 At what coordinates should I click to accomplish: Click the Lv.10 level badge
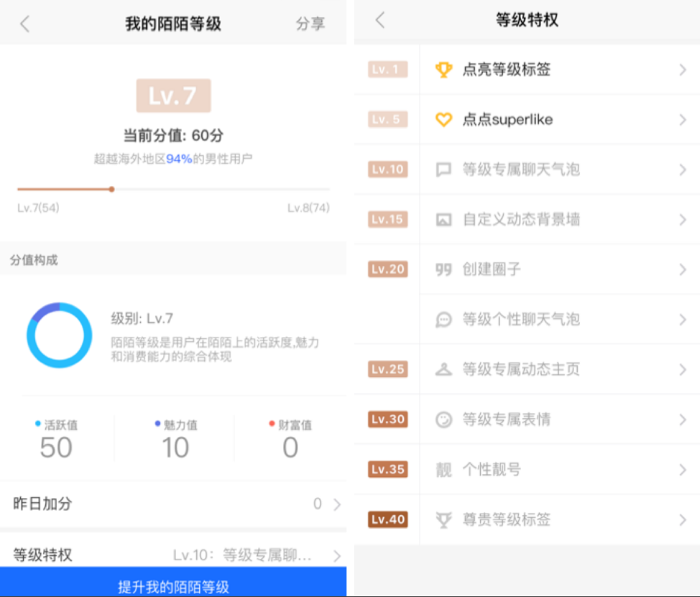click(387, 170)
